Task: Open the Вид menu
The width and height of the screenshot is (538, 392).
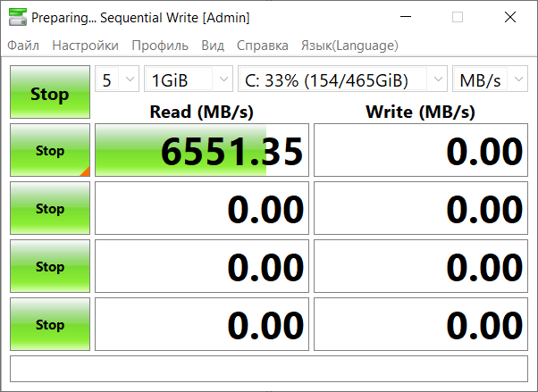Action: click(213, 46)
